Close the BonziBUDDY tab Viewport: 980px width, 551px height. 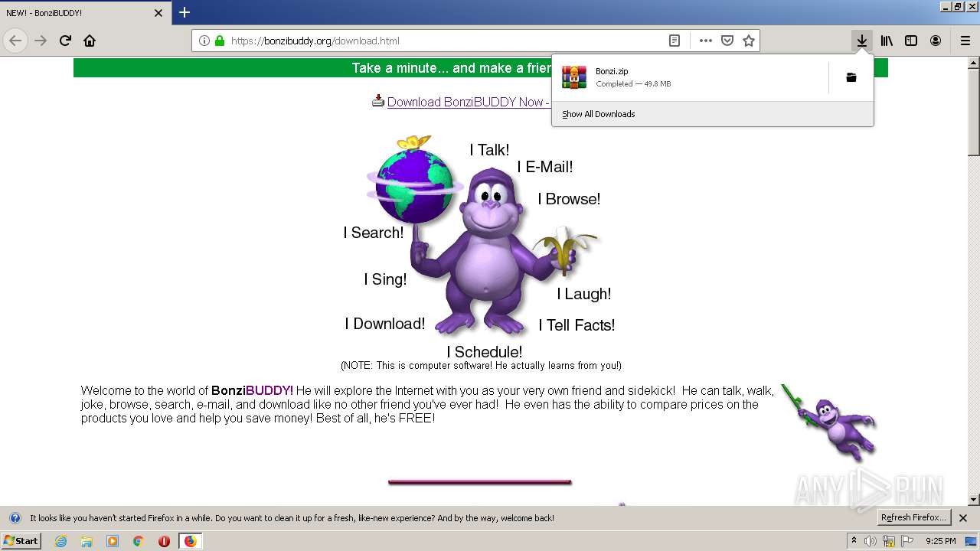[x=158, y=13]
